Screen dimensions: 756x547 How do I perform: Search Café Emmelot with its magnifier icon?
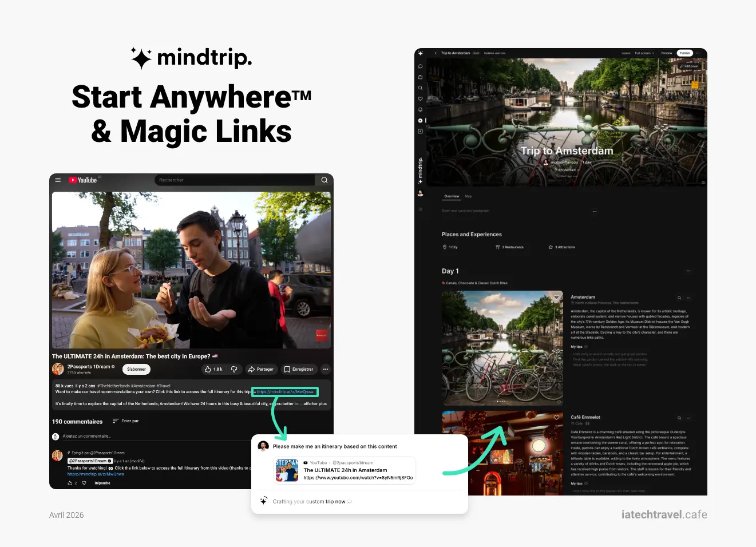pyautogui.click(x=679, y=418)
